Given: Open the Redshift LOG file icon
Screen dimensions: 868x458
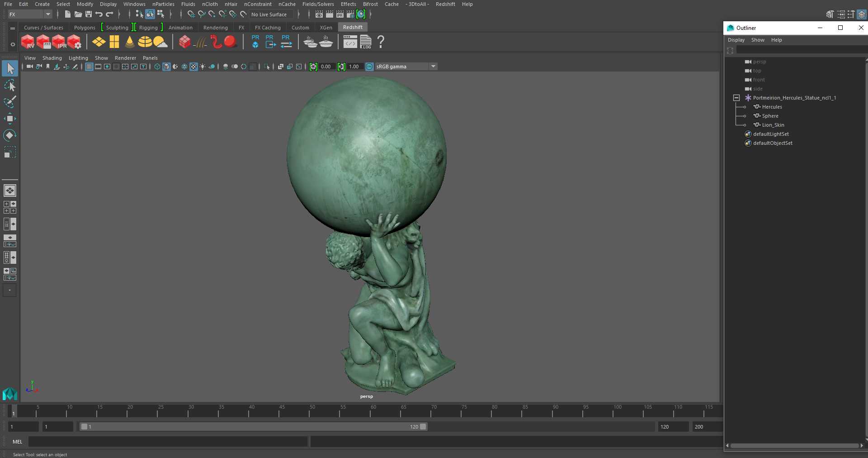Looking at the screenshot, I should pos(366,42).
